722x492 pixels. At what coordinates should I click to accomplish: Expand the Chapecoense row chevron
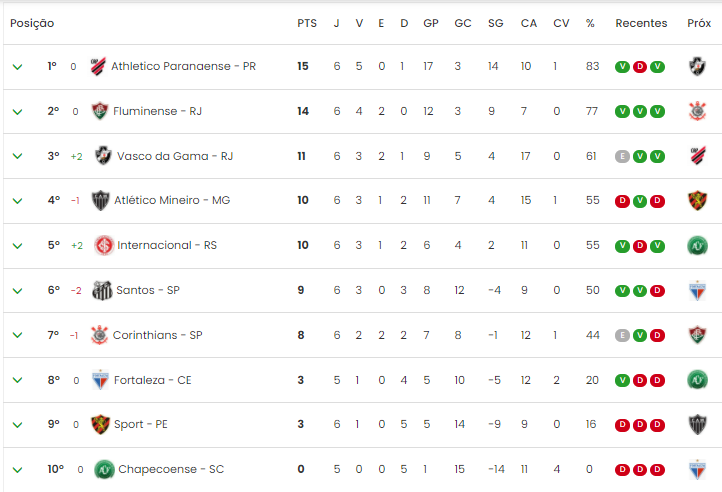17,470
